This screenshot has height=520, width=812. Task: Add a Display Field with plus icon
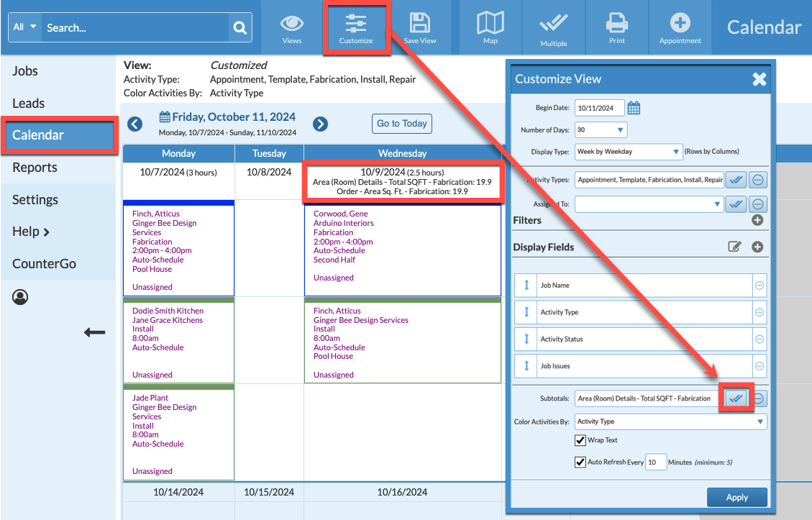757,247
